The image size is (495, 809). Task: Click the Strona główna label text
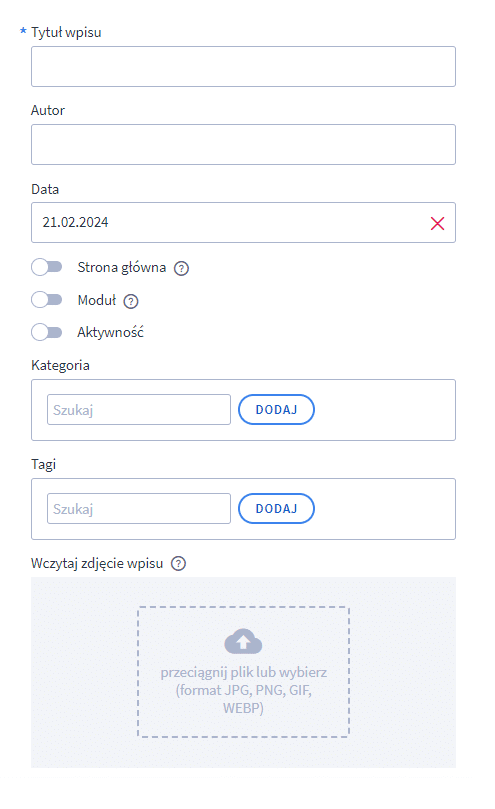122,267
